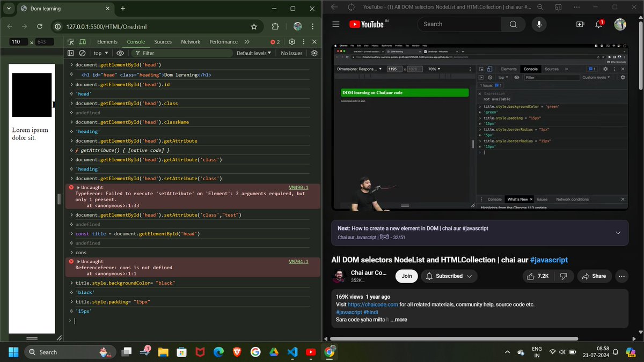
Task: Open the https://chaicode.com link
Action: point(373,304)
